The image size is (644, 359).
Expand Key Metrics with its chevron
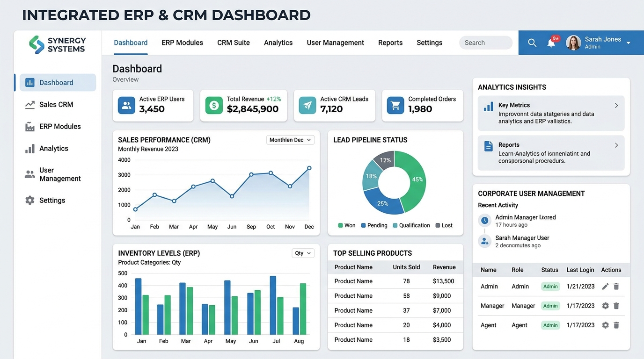[x=616, y=106]
